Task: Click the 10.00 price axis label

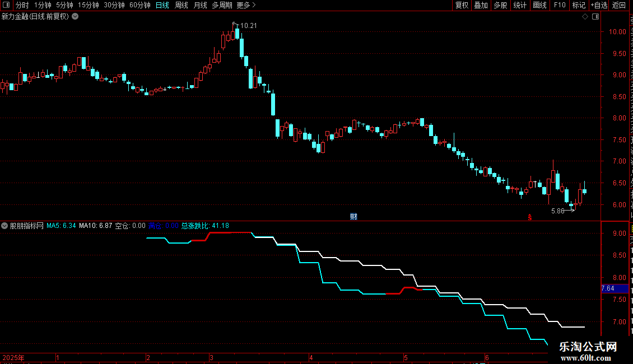Action: (x=617, y=32)
